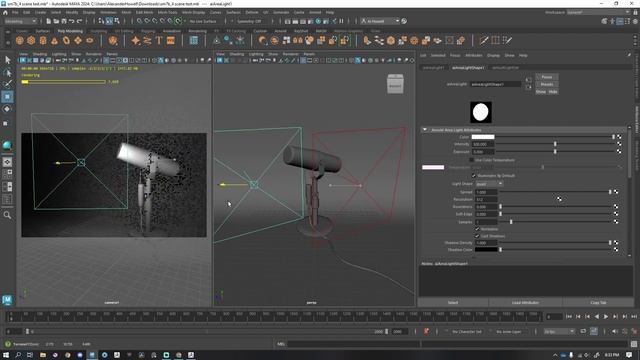This screenshot has height=360, width=640.
Task: Open the Modeling menu set dropdown
Action: click(20, 21)
